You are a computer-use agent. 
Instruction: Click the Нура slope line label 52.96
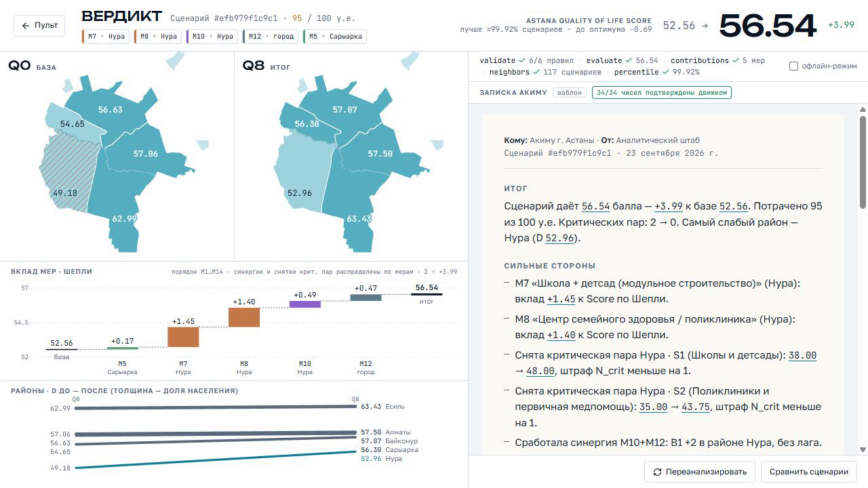pyautogui.click(x=371, y=459)
